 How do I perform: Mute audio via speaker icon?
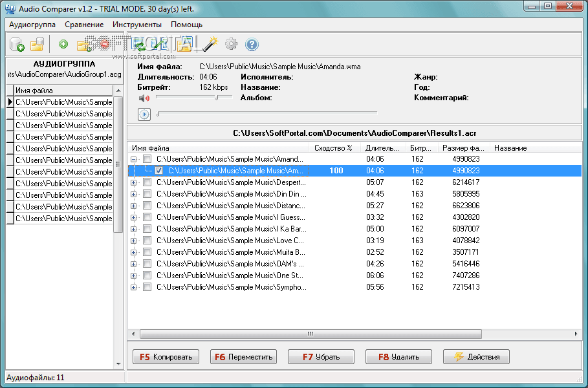click(144, 98)
